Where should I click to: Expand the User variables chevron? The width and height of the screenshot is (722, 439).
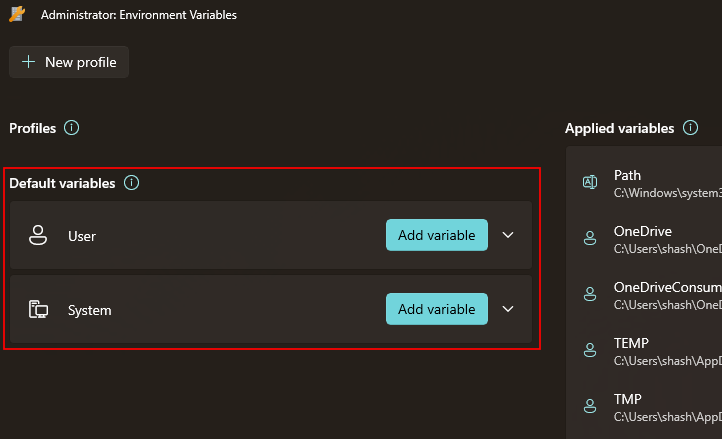click(x=508, y=235)
